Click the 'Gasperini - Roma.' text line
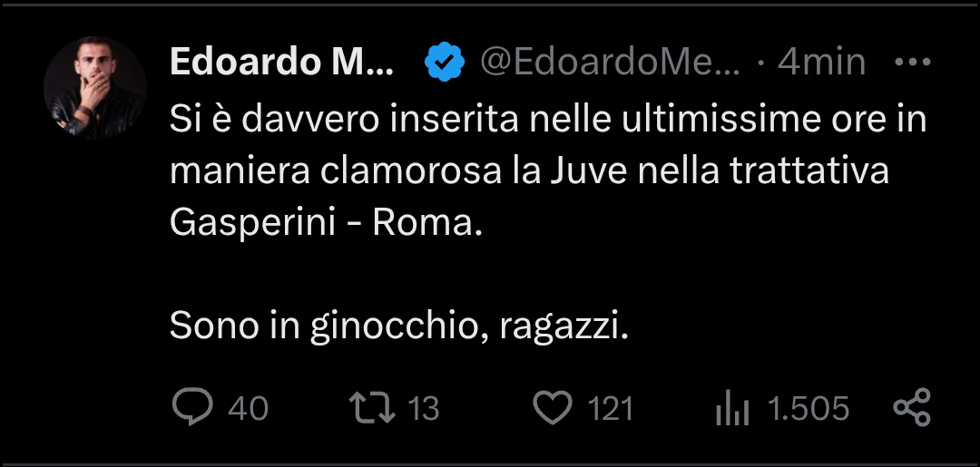 point(327,223)
